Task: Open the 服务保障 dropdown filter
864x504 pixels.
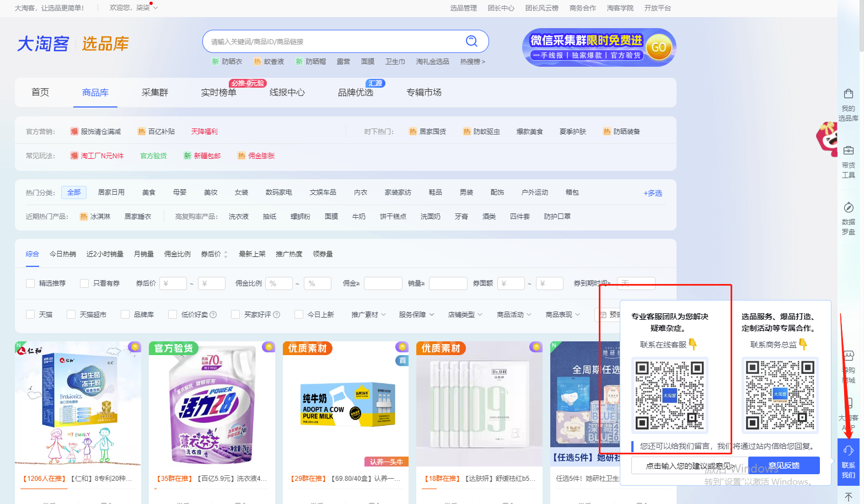Action: click(x=416, y=315)
